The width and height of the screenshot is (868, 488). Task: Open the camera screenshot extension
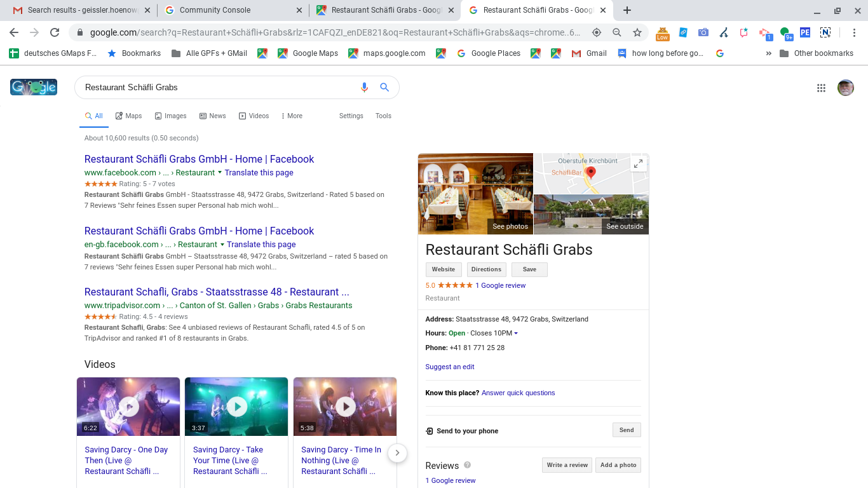coord(703,32)
